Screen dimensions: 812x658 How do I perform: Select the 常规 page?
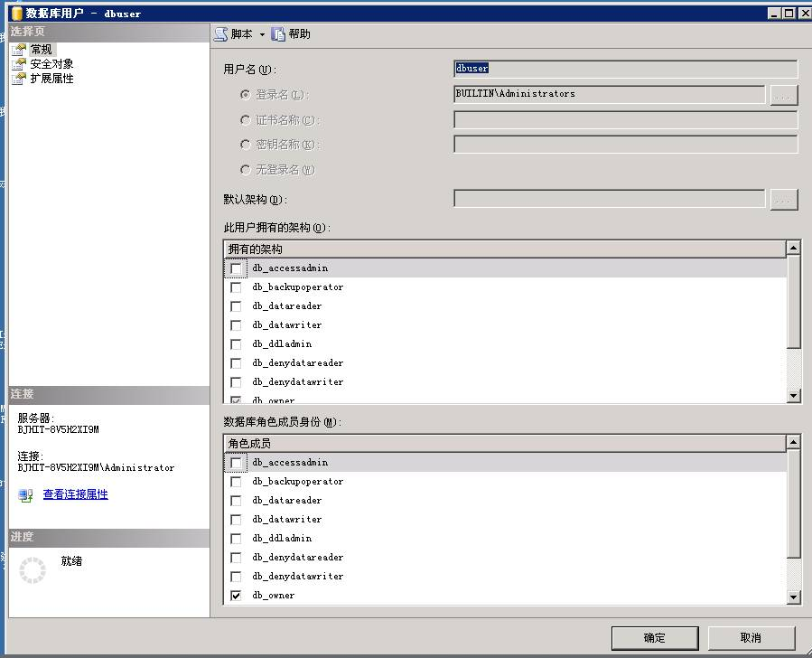click(41, 49)
